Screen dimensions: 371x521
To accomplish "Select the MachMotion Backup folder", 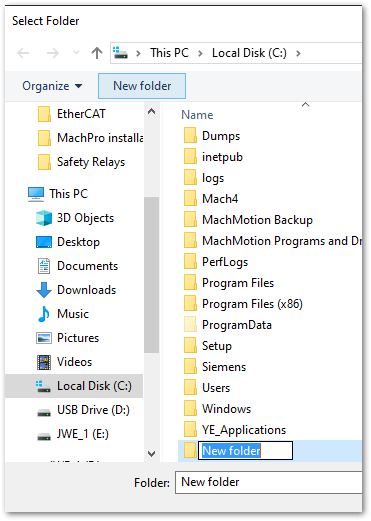I will click(x=248, y=220).
